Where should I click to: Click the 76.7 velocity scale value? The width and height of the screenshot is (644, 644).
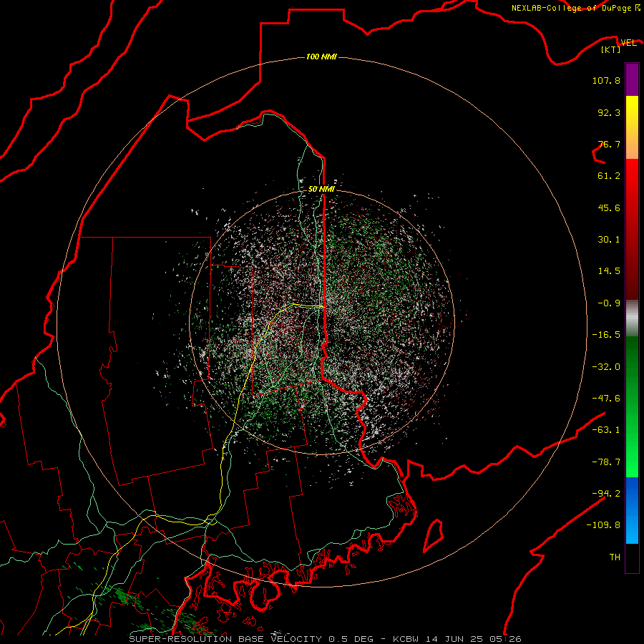(x=609, y=144)
